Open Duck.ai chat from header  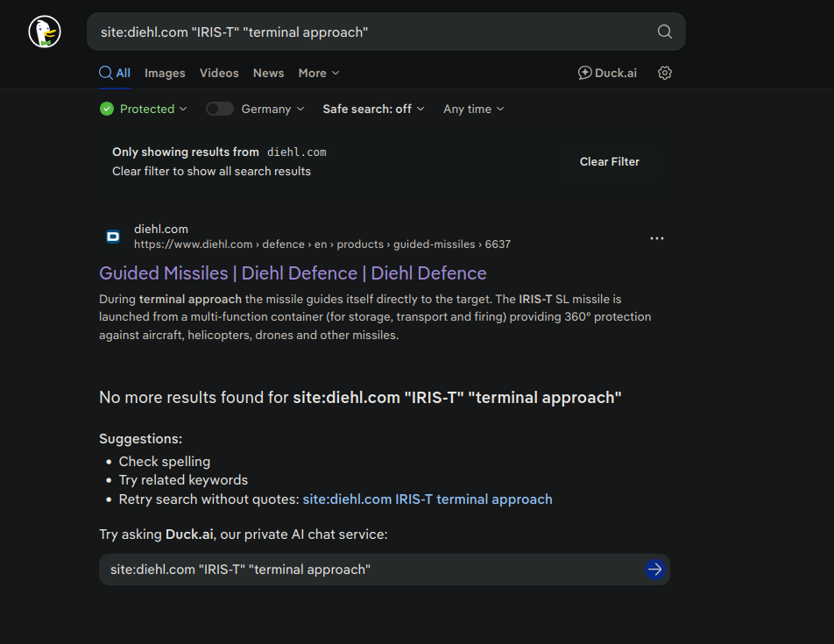(x=607, y=74)
